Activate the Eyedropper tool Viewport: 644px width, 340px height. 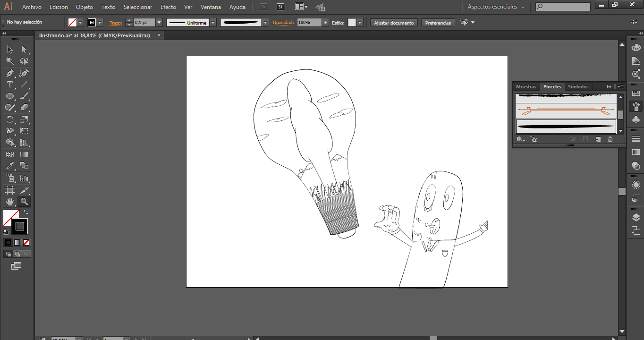pyautogui.click(x=9, y=166)
